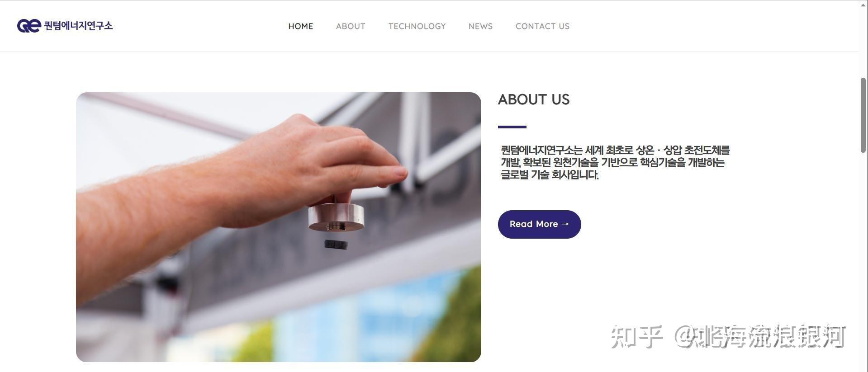The height and width of the screenshot is (372, 868).
Task: Select the NEWS navigation link
Action: (480, 26)
